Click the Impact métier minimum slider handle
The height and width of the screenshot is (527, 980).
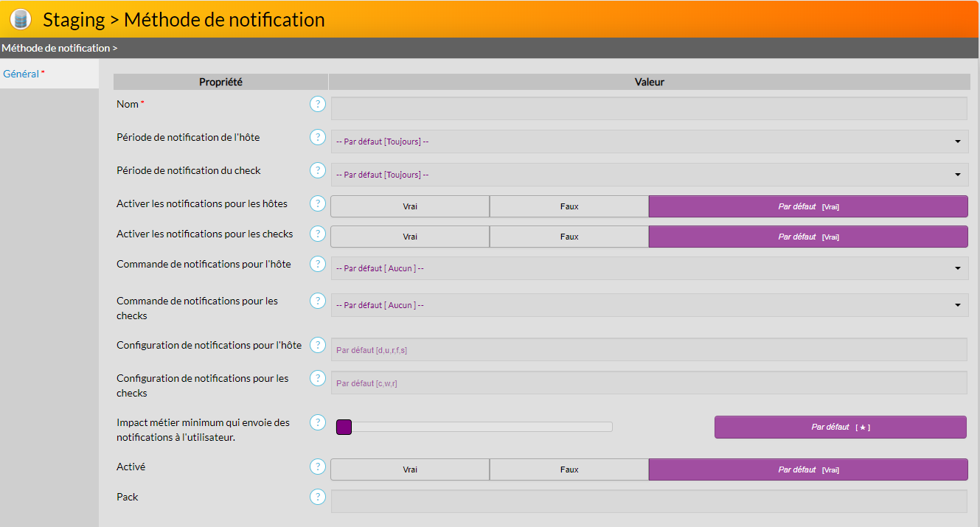point(344,427)
